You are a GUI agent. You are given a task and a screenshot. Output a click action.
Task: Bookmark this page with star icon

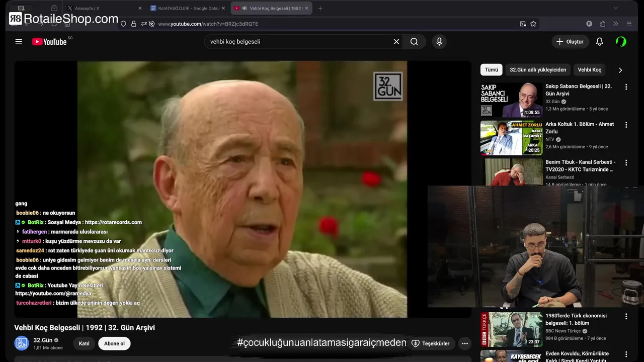coord(533,24)
